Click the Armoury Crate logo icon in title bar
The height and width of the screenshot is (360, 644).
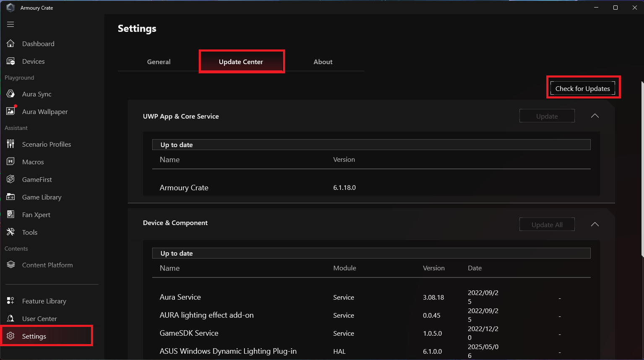[10, 8]
